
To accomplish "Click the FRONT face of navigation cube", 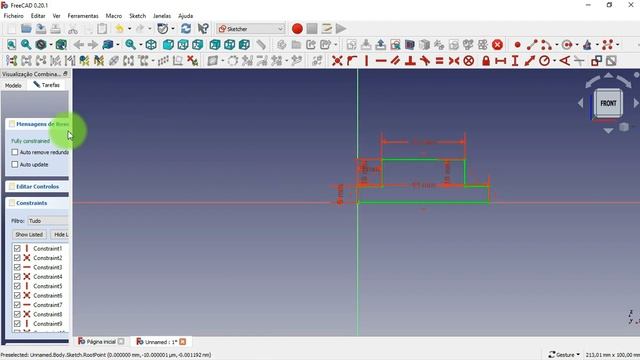I will point(608,103).
